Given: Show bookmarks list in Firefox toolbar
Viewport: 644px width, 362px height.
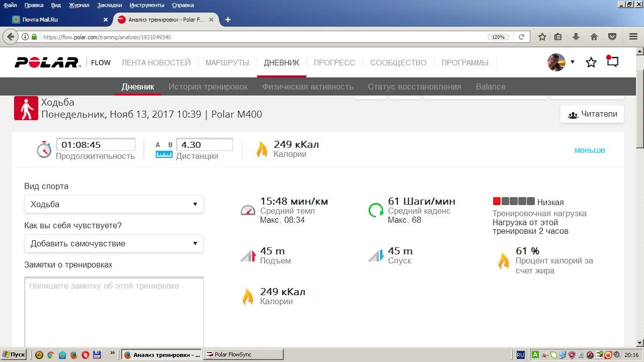Looking at the screenshot, I should (x=558, y=37).
